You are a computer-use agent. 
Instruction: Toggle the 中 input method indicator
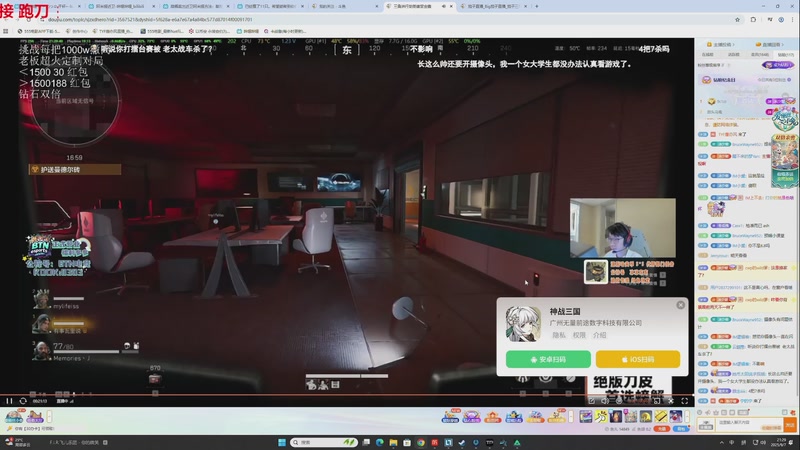[x=732, y=442]
